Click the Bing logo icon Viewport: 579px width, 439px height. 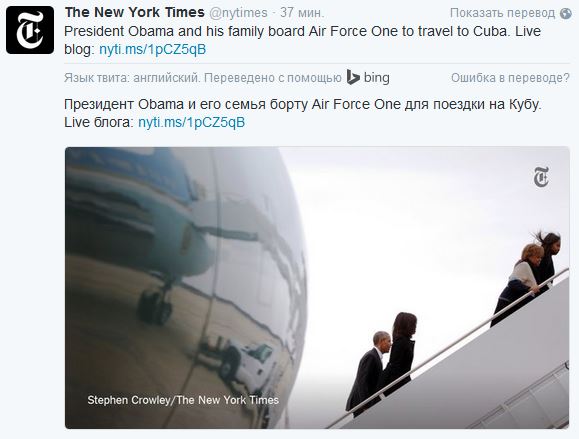click(x=353, y=77)
